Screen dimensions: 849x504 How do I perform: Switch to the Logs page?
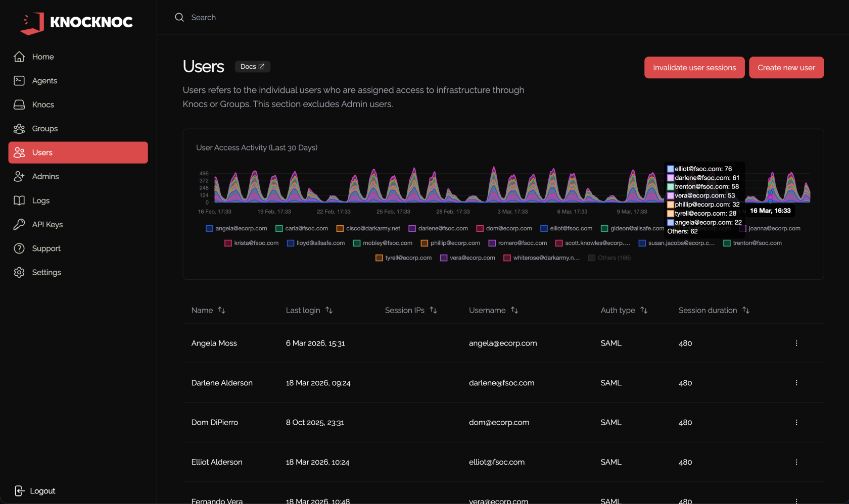[x=40, y=200]
